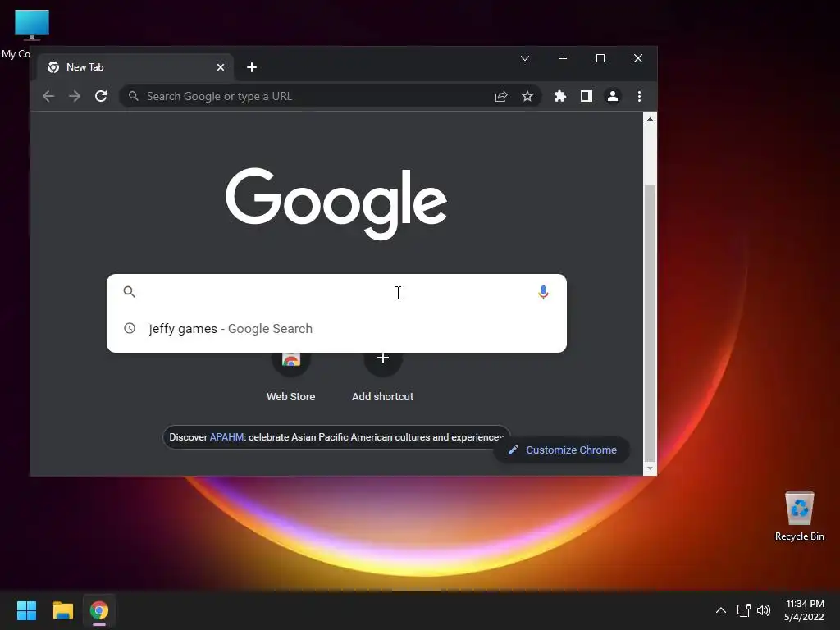Open a new tab with plus button

click(x=252, y=67)
